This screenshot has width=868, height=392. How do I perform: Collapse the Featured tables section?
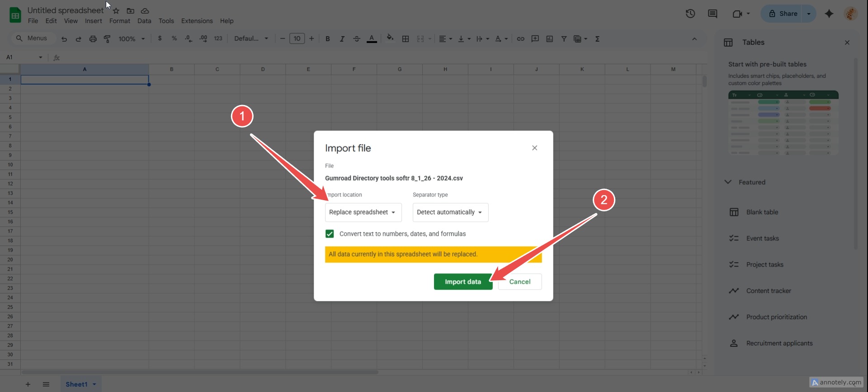tap(728, 182)
